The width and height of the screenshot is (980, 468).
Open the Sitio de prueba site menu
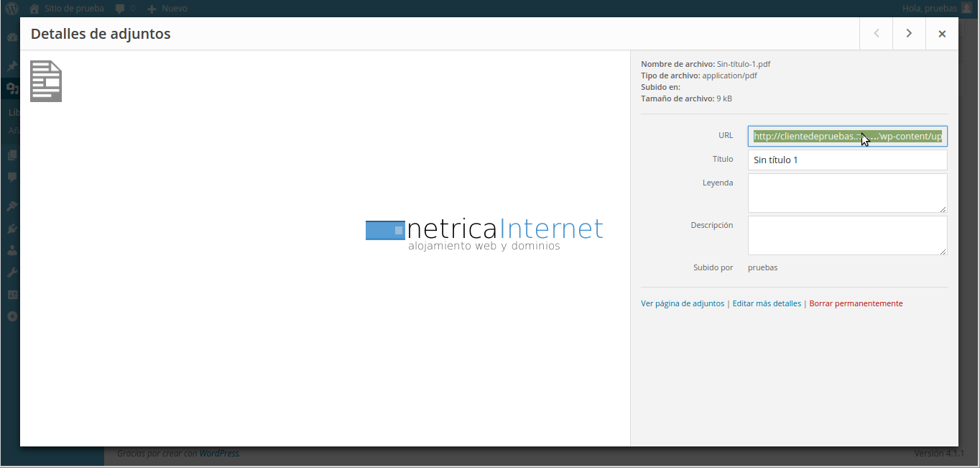[66, 9]
